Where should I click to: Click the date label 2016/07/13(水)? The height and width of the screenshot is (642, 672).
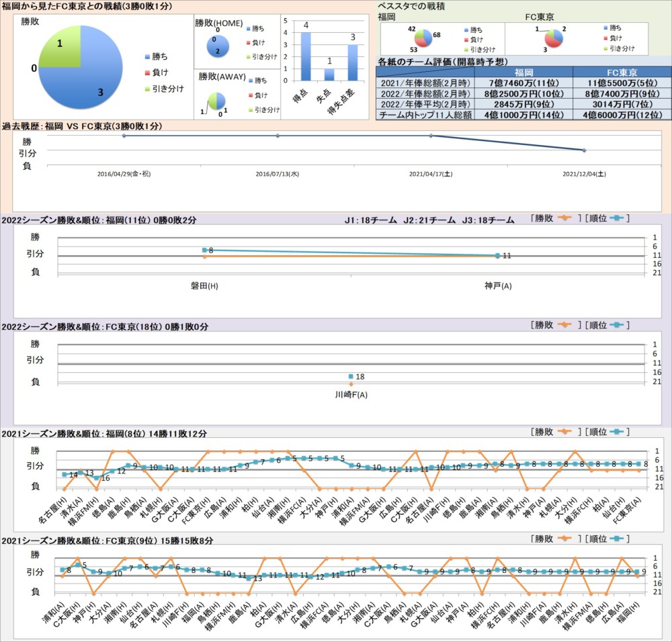pyautogui.click(x=278, y=174)
